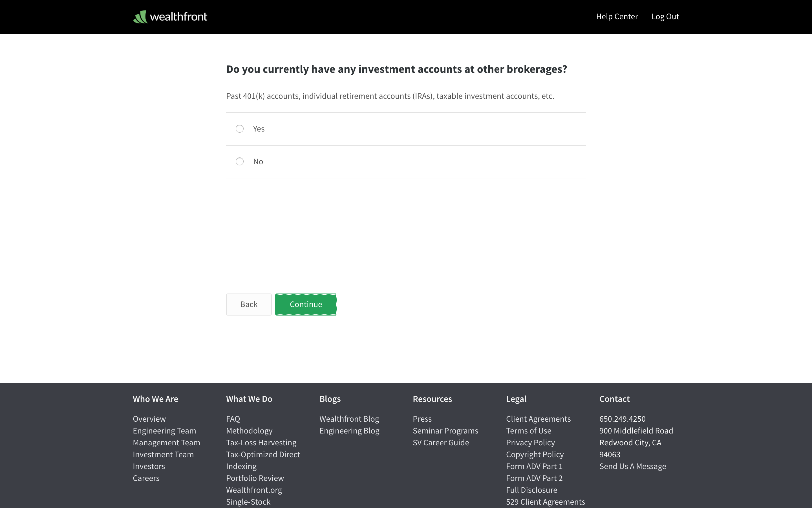The height and width of the screenshot is (508, 812).
Task: Click the brokerage accounts question heading
Action: pos(396,69)
